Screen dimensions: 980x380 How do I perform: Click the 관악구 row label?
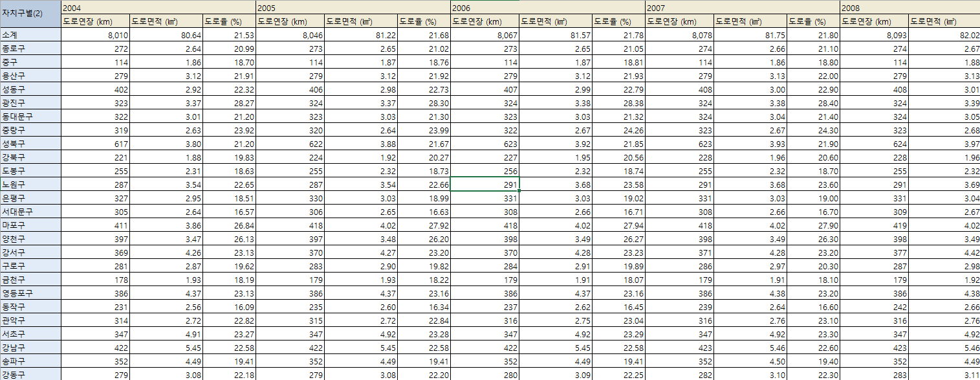pos(30,320)
